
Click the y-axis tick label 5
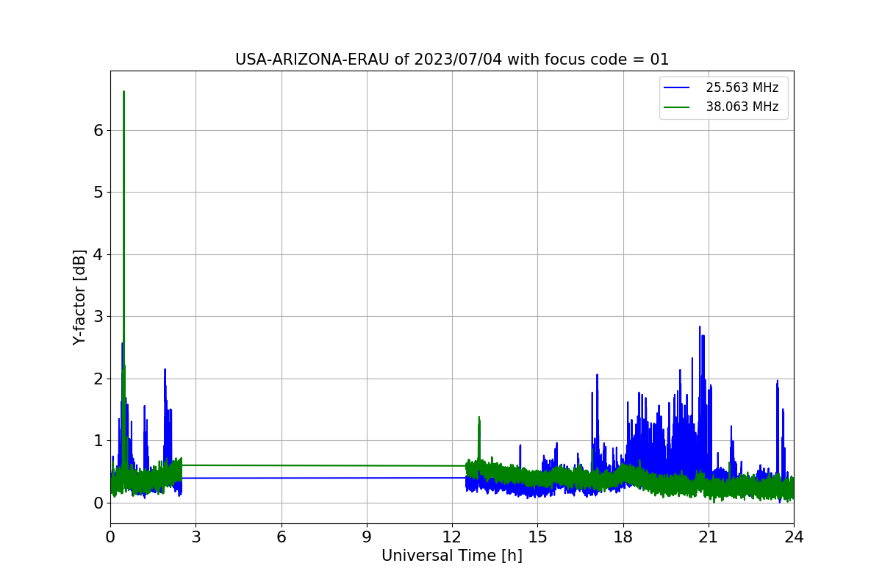tap(98, 193)
